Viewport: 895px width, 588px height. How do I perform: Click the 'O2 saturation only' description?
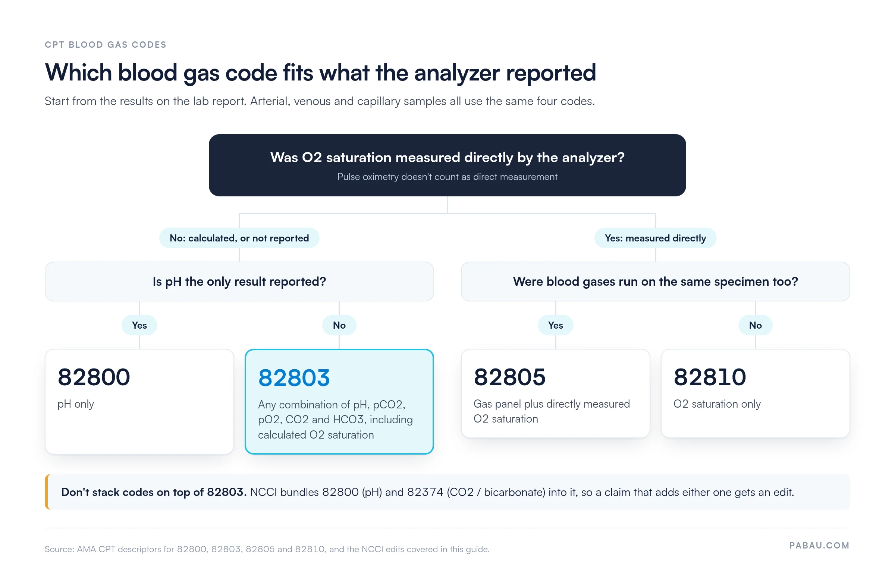[717, 404]
